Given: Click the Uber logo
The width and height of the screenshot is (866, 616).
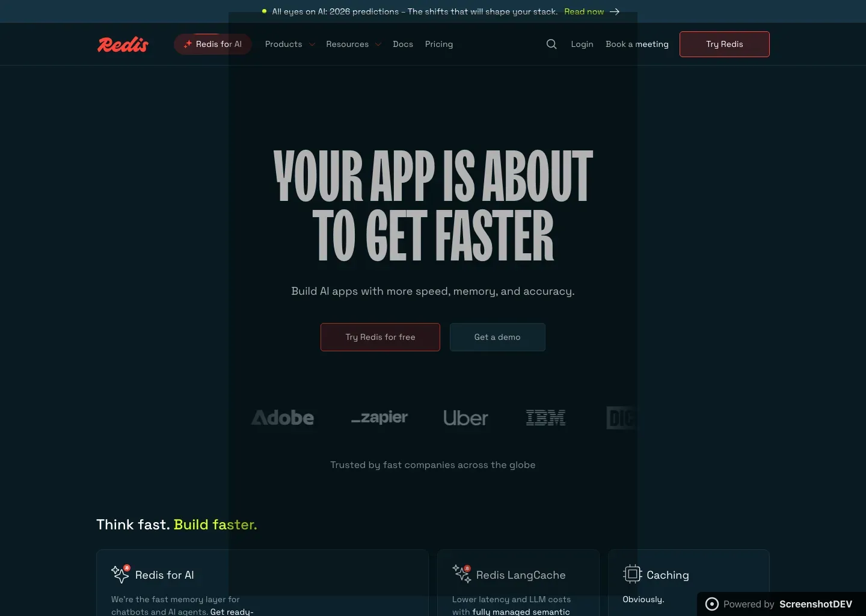Looking at the screenshot, I should 465,417.
